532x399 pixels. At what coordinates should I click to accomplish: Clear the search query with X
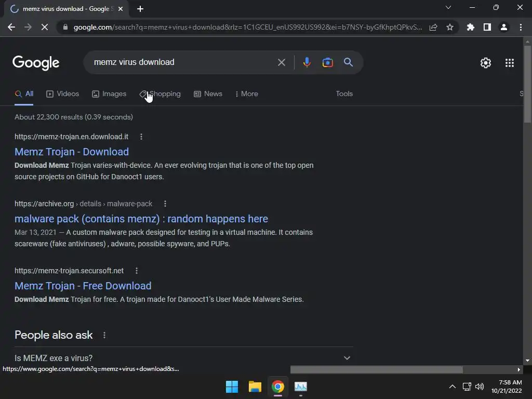(281, 62)
